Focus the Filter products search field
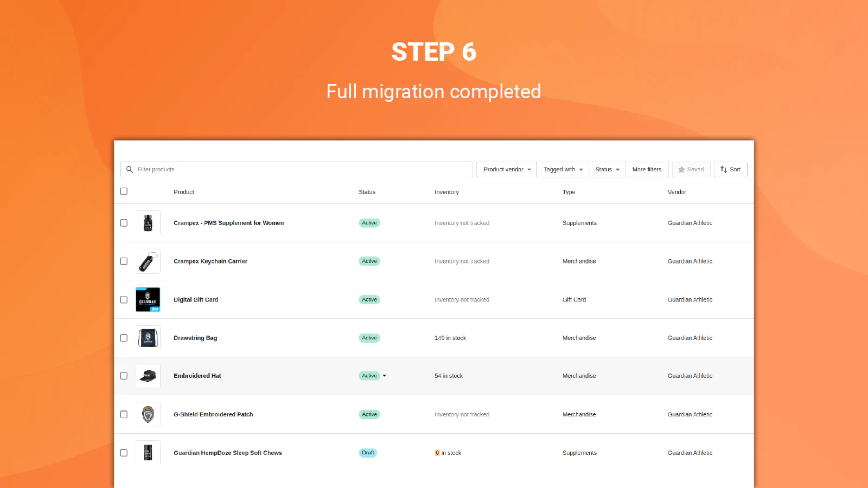This screenshot has width=868, height=488. pos(297,170)
